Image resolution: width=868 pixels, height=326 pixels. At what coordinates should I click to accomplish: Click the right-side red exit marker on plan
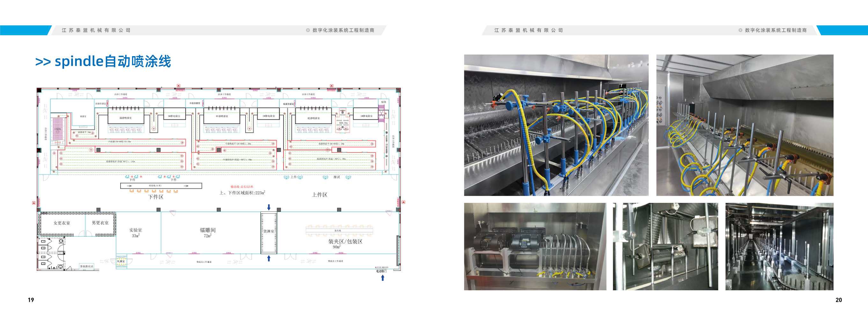coord(403,202)
